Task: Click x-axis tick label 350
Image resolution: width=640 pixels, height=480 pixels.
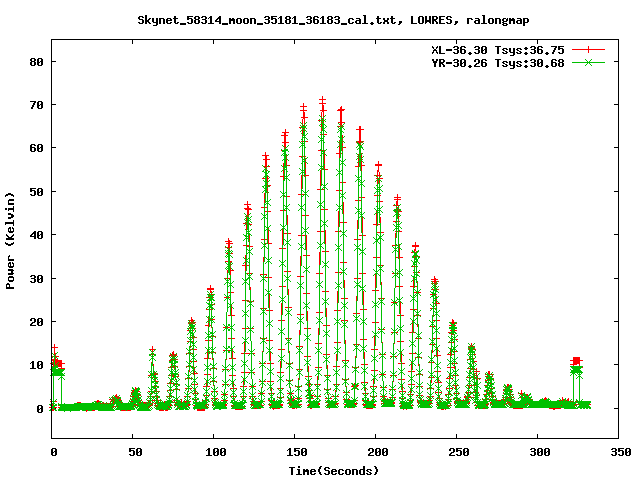Action: [x=621, y=452]
